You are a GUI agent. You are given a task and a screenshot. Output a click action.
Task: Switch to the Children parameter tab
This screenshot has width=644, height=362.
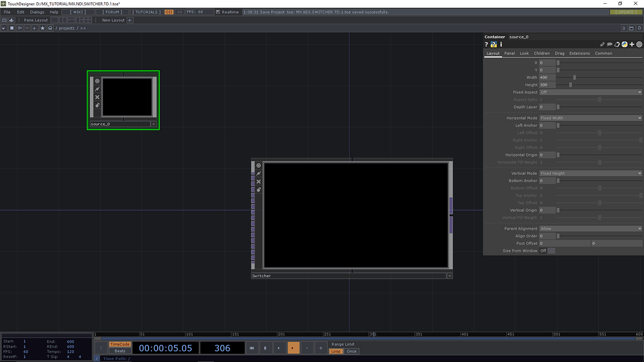coord(541,53)
